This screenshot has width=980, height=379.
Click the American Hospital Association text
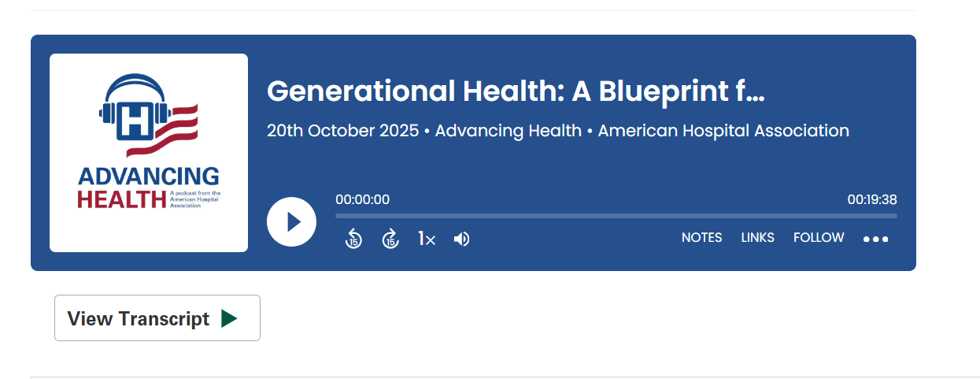point(723,131)
